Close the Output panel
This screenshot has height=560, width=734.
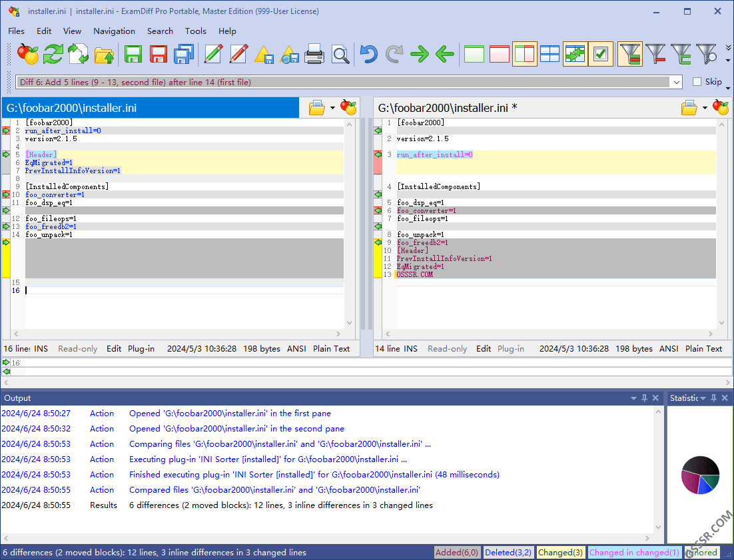pos(655,398)
